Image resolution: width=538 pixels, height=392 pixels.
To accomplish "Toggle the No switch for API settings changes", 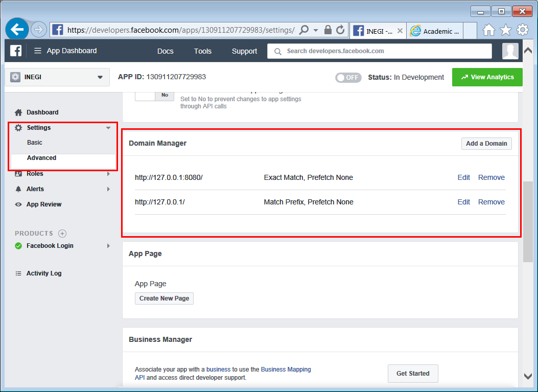I will click(154, 96).
